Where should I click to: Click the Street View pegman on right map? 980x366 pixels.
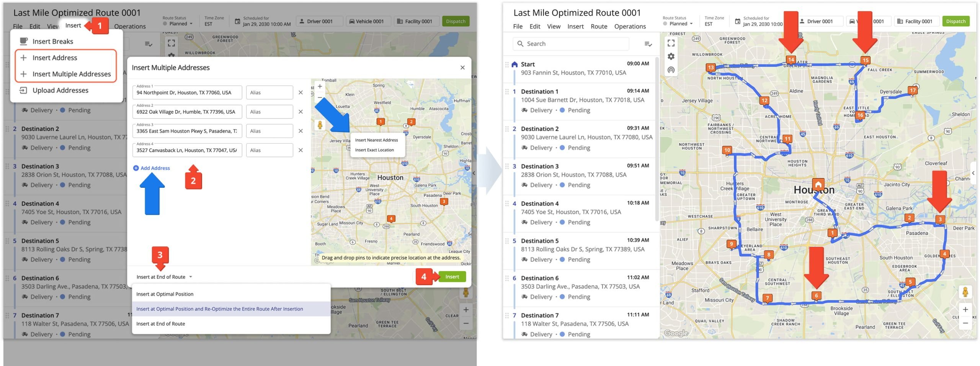(x=965, y=292)
